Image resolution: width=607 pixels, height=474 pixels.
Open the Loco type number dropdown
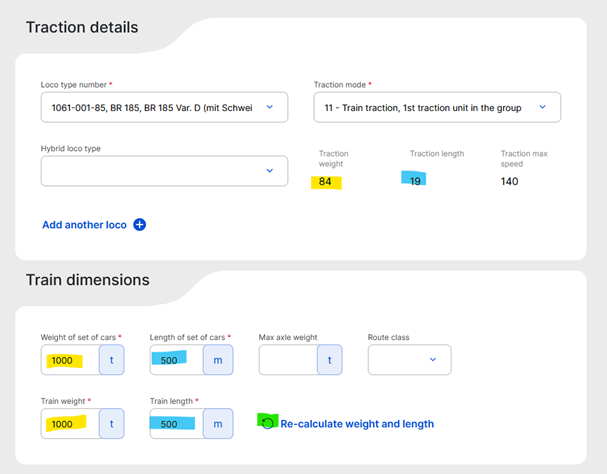[165, 107]
